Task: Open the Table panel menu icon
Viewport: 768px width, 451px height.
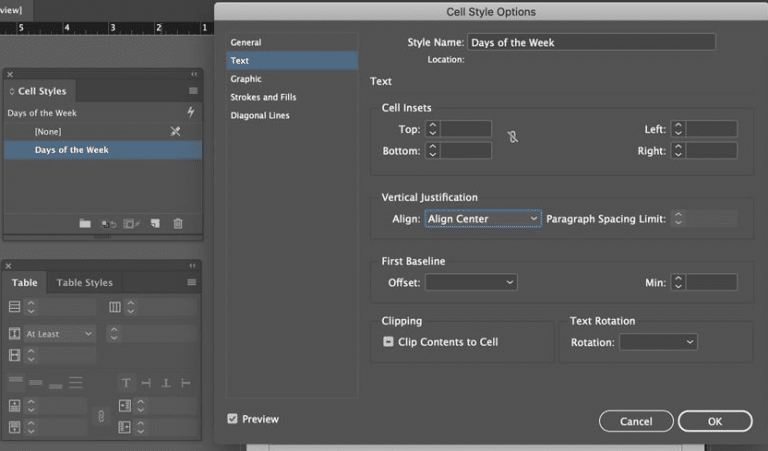Action: click(x=192, y=283)
